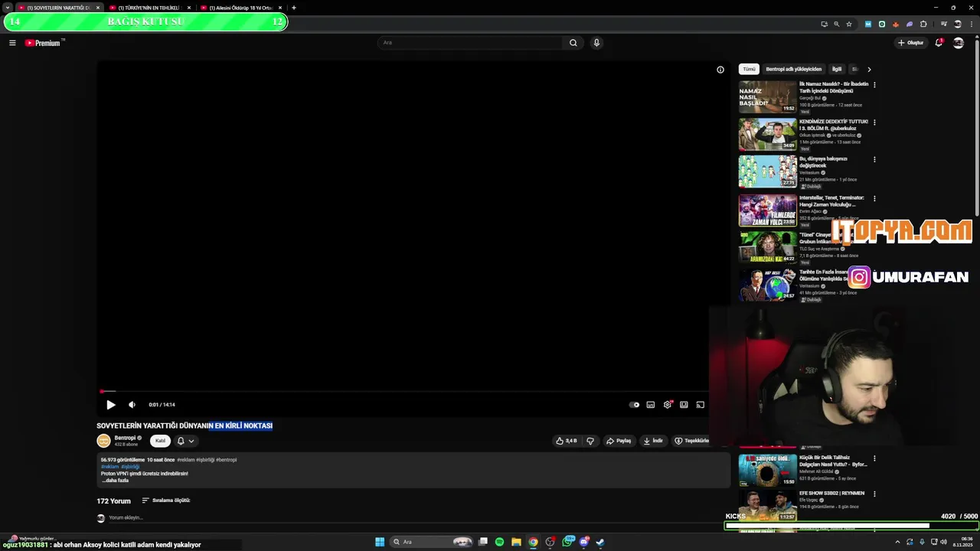Start voice search with microphone icon
Viewport: 980px width, 551px height.
[x=596, y=43]
